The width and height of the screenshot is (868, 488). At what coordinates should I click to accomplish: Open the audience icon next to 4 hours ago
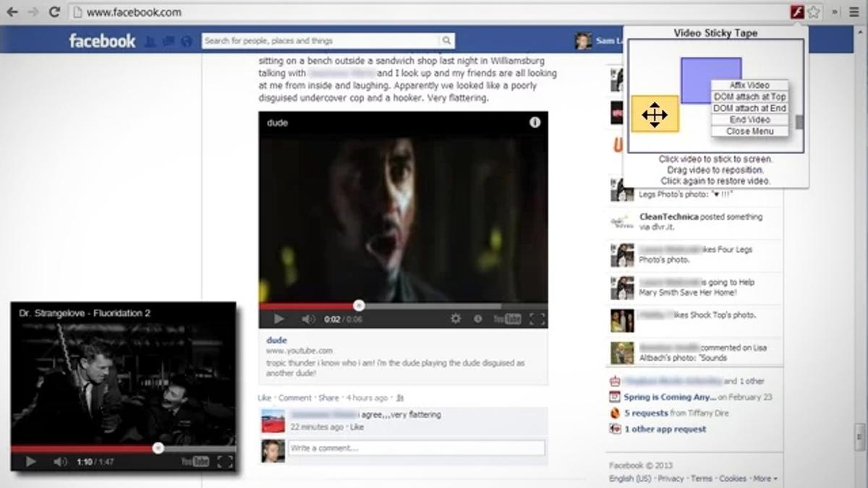pos(400,398)
